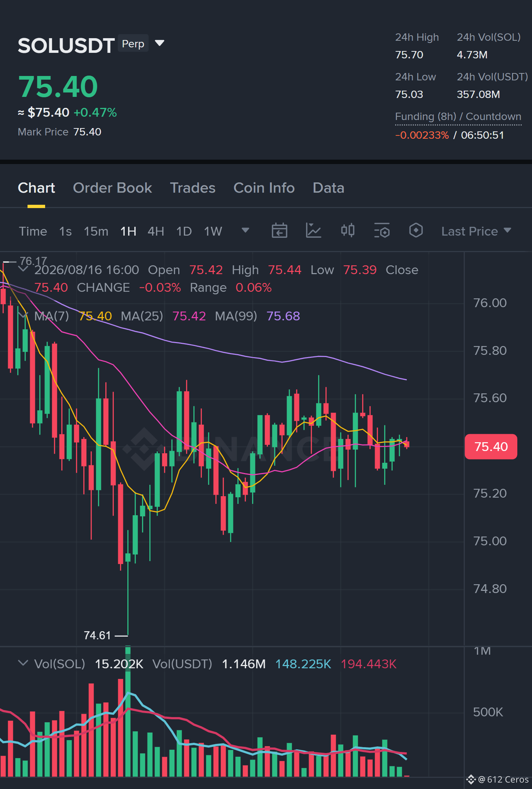This screenshot has width=532, height=789.
Task: Click the 2026/08/16 16:00 candle timestamp
Action: [x=87, y=270]
